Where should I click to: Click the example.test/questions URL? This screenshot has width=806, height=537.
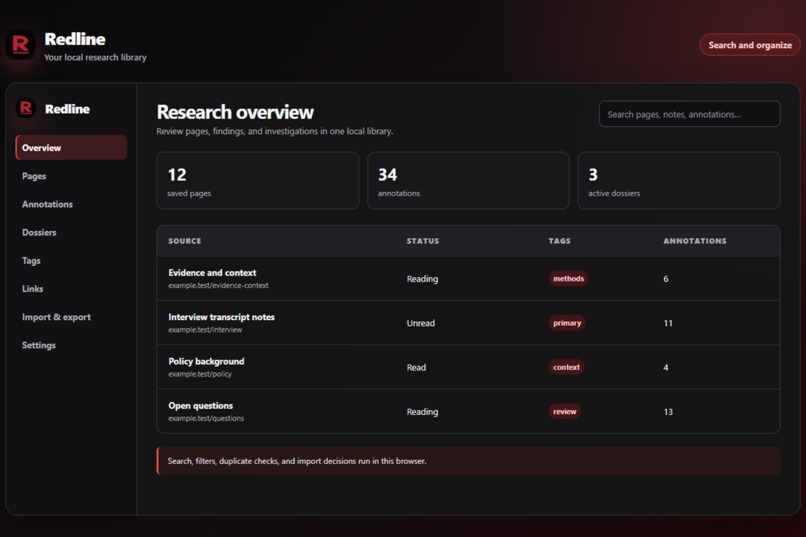pyautogui.click(x=206, y=418)
